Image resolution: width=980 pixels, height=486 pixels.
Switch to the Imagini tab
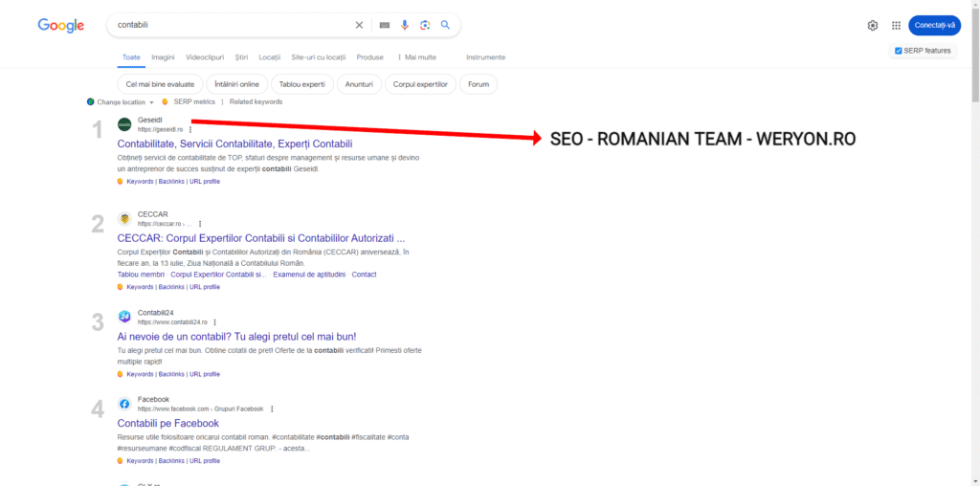tap(163, 56)
